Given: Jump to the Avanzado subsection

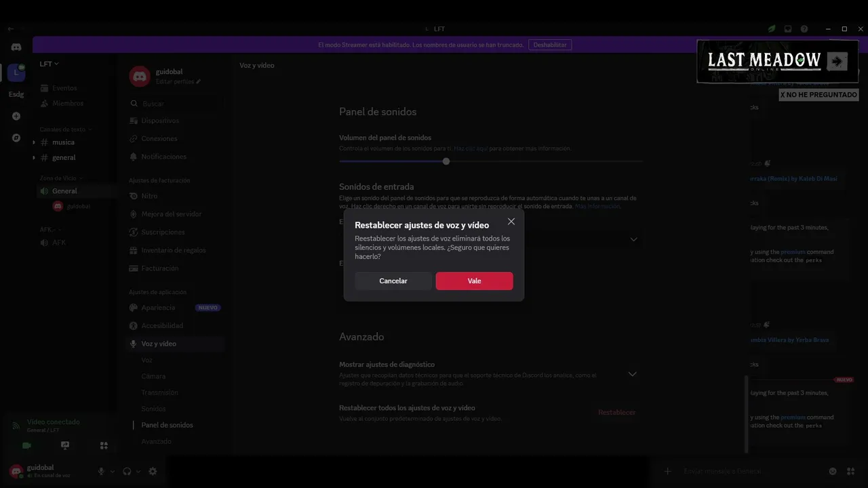Looking at the screenshot, I should 156,441.
